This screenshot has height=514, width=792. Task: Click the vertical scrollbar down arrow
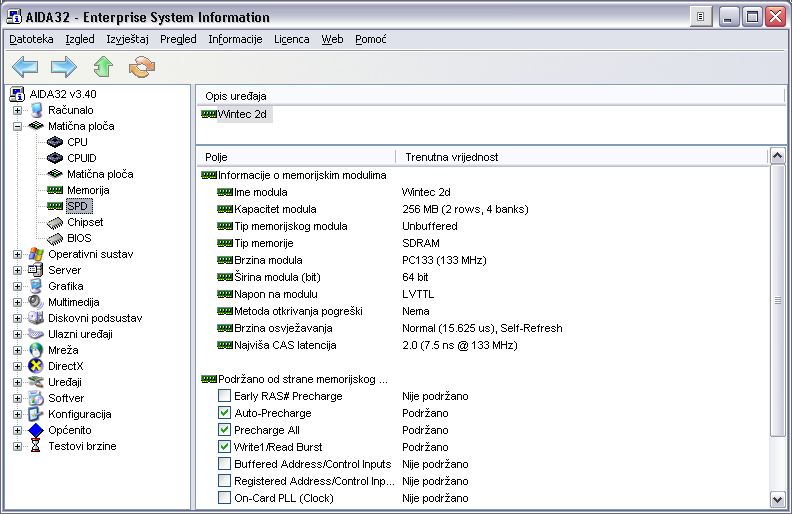click(x=778, y=499)
